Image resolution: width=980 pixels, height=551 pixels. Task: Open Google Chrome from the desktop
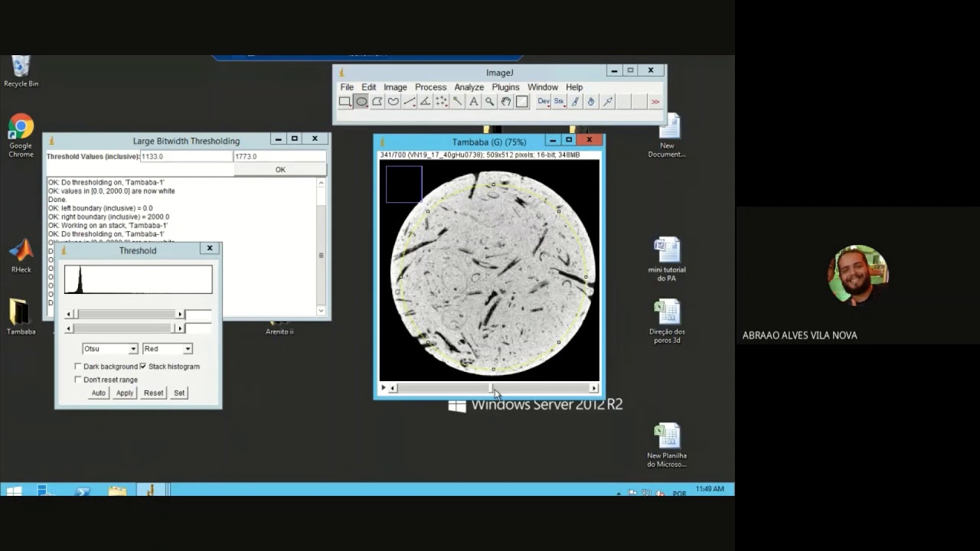21,136
